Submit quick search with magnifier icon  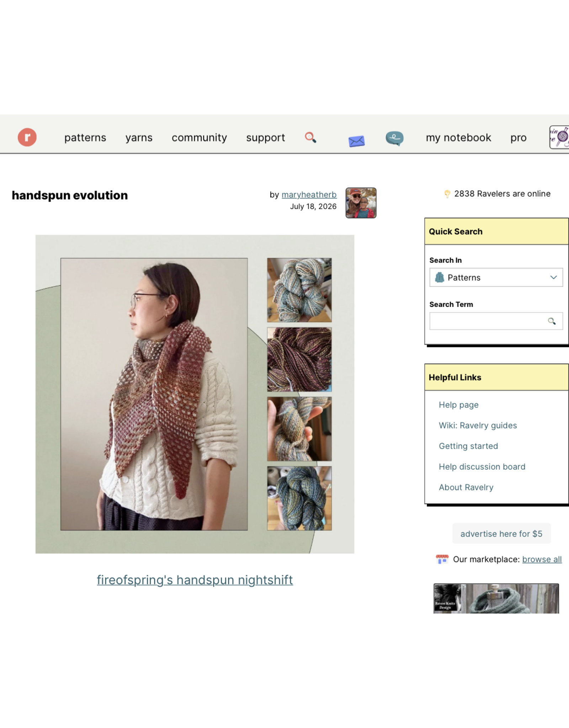pos(552,321)
